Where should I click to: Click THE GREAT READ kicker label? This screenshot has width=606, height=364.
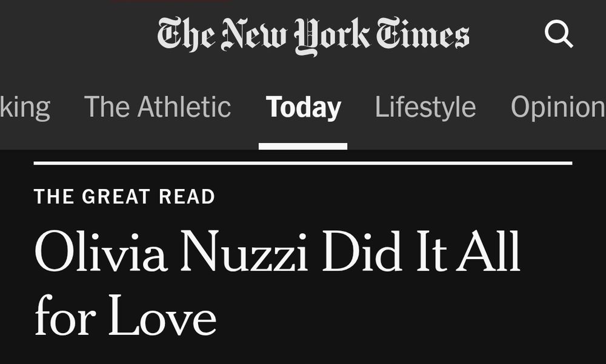tap(124, 196)
